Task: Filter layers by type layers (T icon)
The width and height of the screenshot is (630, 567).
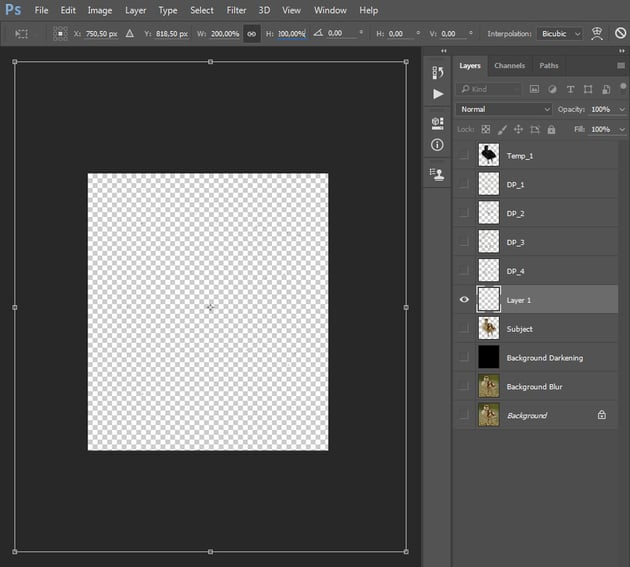Action: [570, 90]
